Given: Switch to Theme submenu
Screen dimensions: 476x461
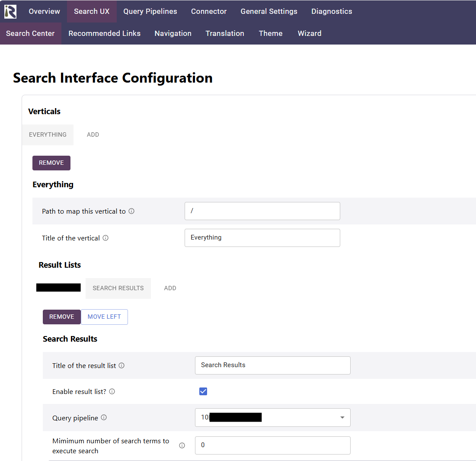Looking at the screenshot, I should point(271,33).
